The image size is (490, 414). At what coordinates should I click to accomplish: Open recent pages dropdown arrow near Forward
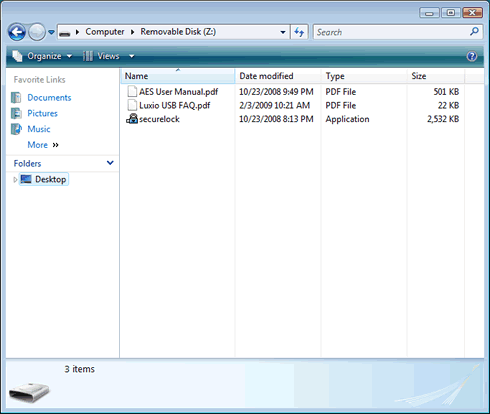pyautogui.click(x=51, y=32)
